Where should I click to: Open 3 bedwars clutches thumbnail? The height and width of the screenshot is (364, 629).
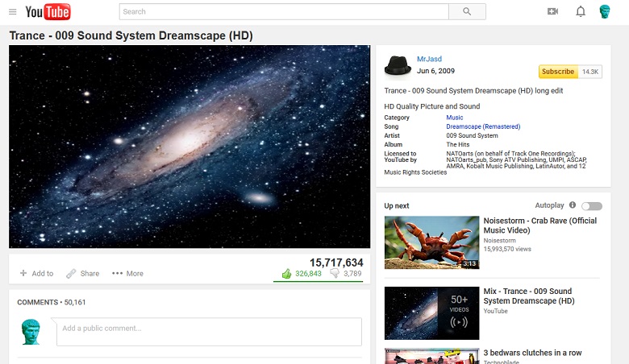tap(431, 356)
